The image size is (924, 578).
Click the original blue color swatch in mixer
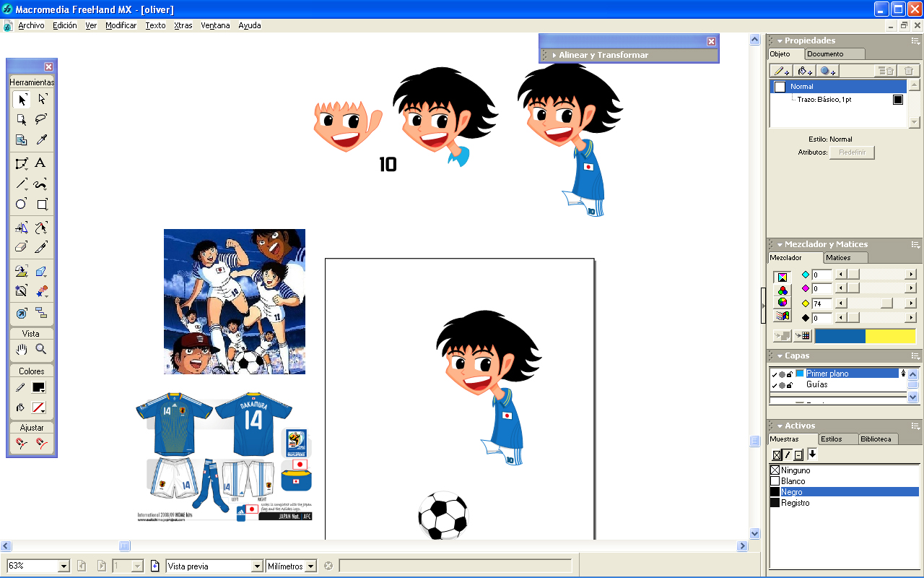tap(840, 336)
